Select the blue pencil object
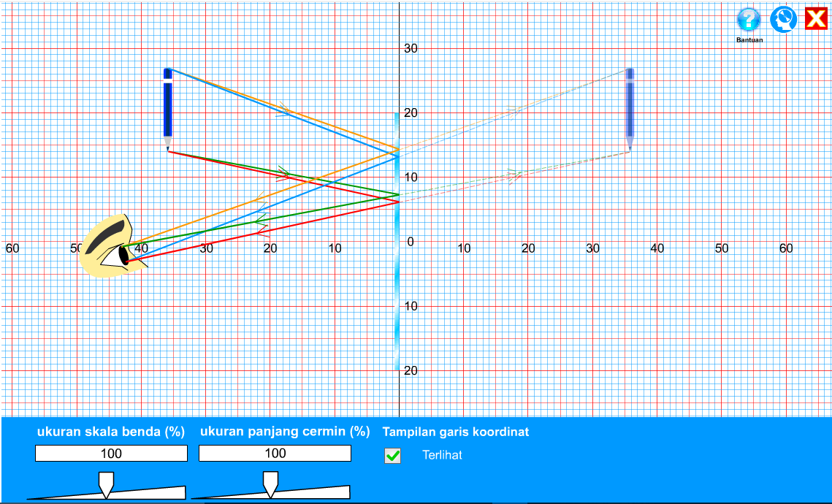832x504 pixels. [168, 110]
